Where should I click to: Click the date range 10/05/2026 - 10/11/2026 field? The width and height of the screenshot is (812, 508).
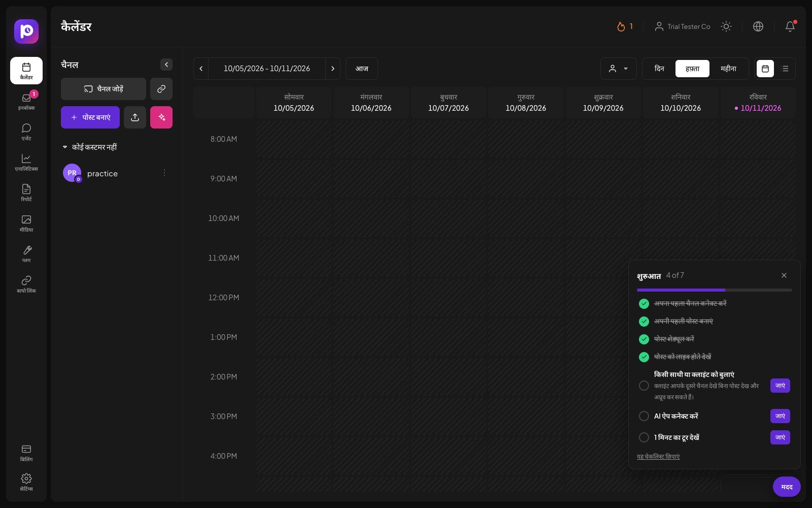[x=267, y=69]
